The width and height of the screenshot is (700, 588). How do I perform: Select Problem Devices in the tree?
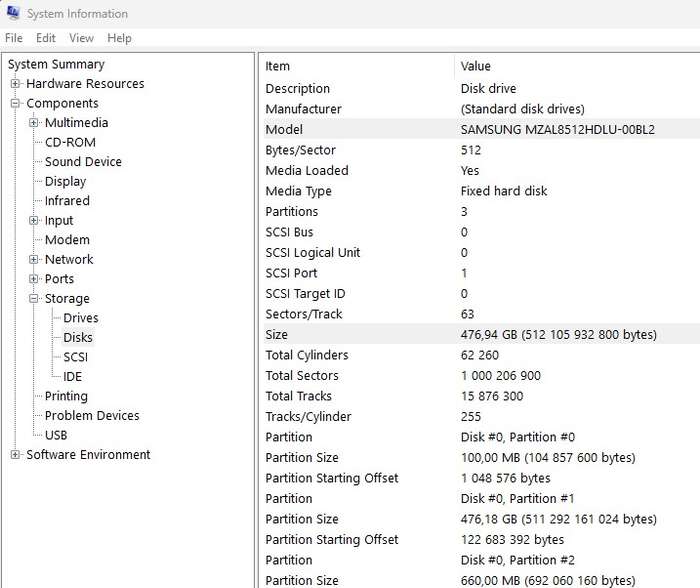[x=92, y=416]
